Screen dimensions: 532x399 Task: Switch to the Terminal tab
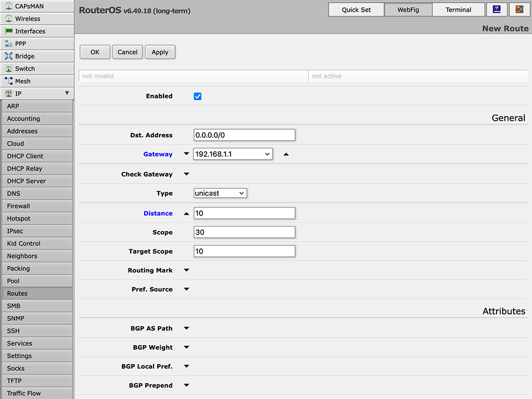coord(460,9)
